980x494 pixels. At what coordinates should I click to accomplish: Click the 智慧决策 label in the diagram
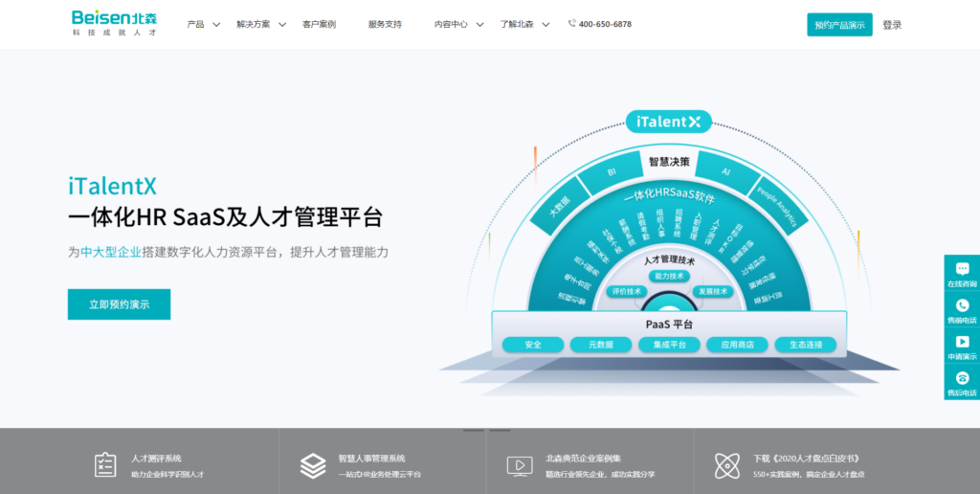[669, 162]
